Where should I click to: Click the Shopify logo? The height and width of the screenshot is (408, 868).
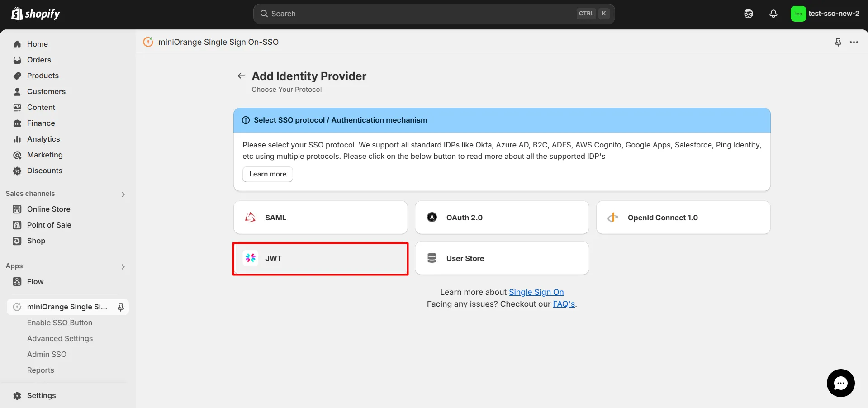coord(35,14)
